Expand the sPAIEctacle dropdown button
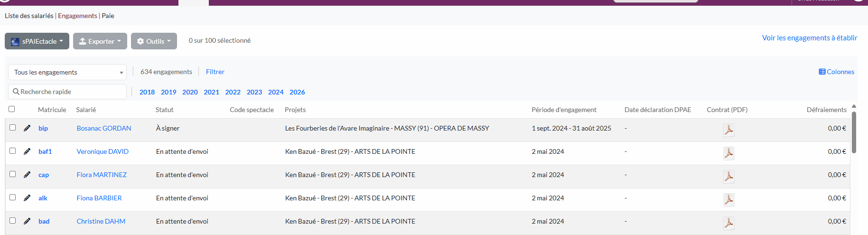868x235 pixels. click(x=37, y=41)
